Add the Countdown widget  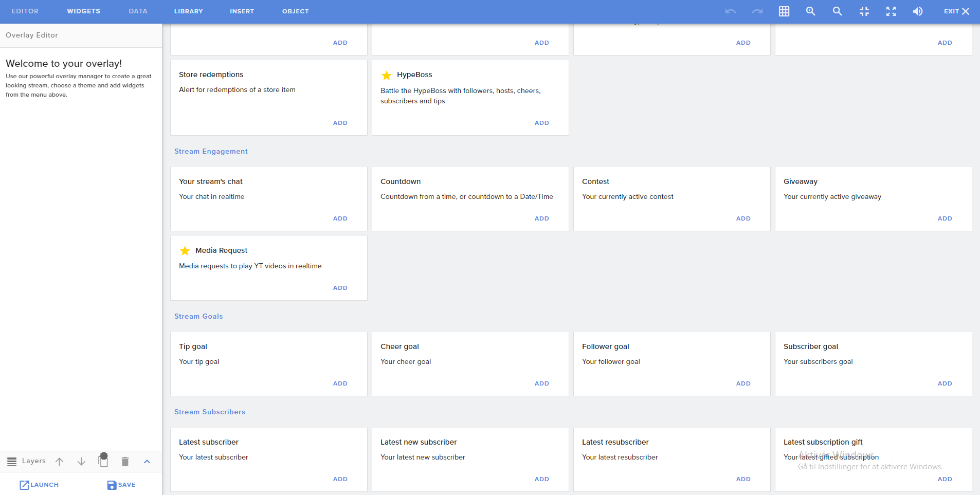coord(541,218)
